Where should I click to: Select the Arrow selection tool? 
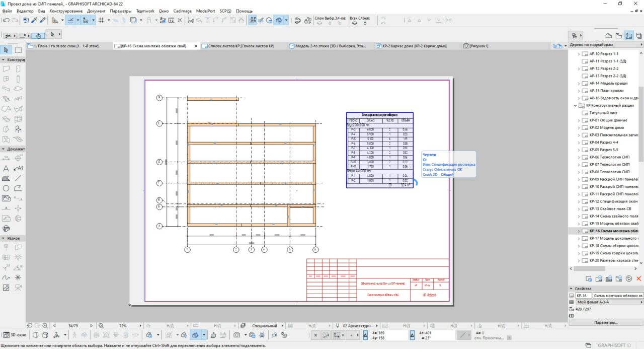(x=6, y=50)
